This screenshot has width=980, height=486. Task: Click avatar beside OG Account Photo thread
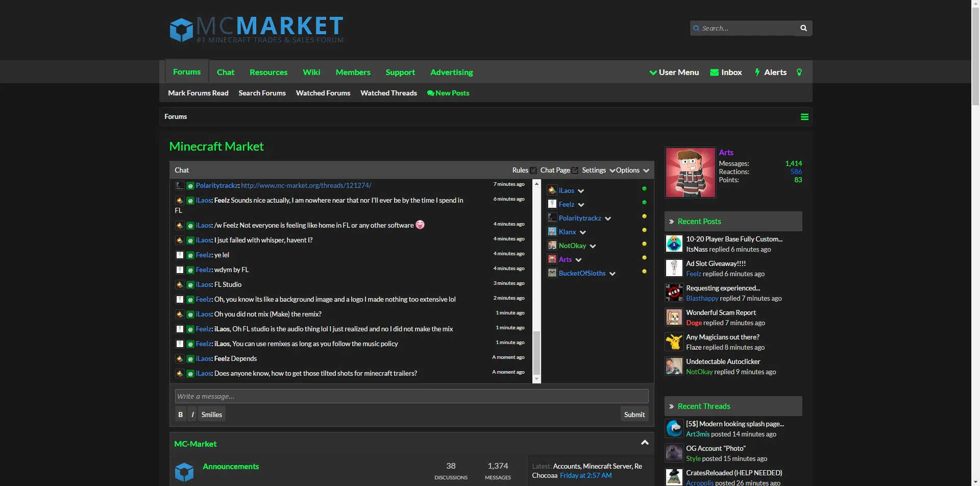pos(674,453)
